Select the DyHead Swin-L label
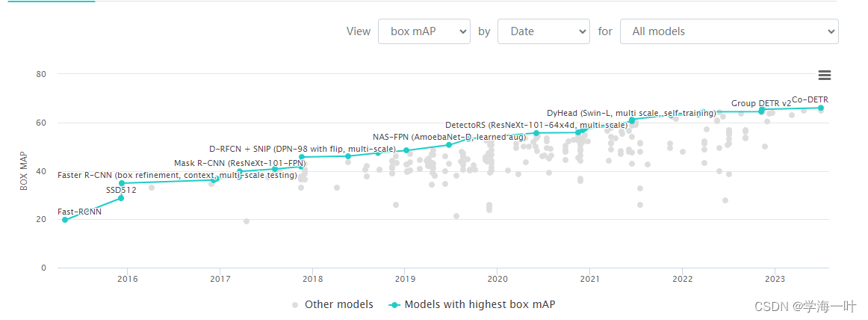Screen dimensions: 868x320 coord(631,113)
